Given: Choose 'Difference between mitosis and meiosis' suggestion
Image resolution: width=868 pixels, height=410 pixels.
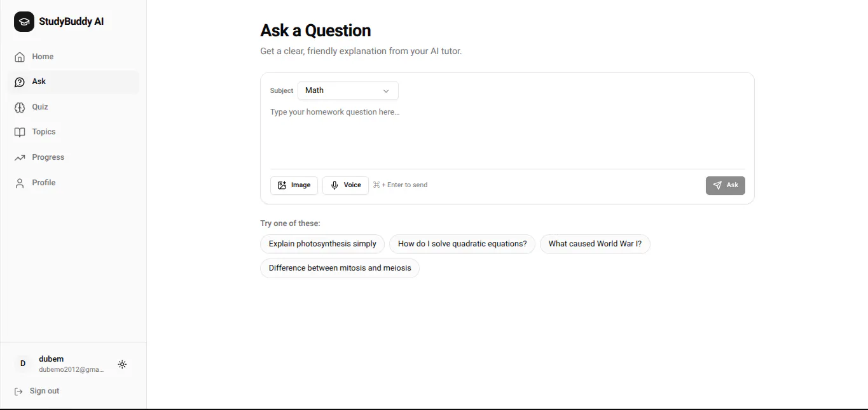Looking at the screenshot, I should [340, 268].
